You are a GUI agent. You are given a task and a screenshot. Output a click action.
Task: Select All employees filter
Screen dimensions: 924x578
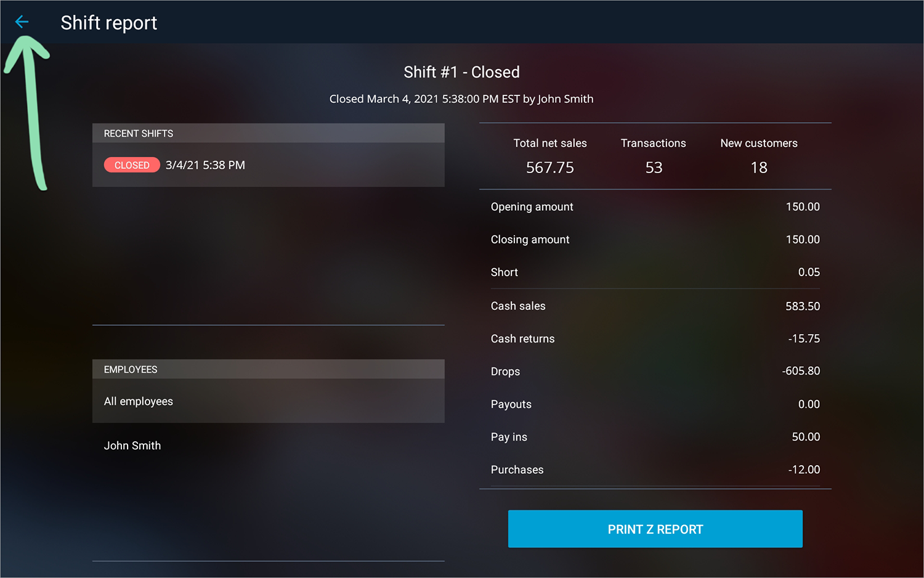(268, 401)
